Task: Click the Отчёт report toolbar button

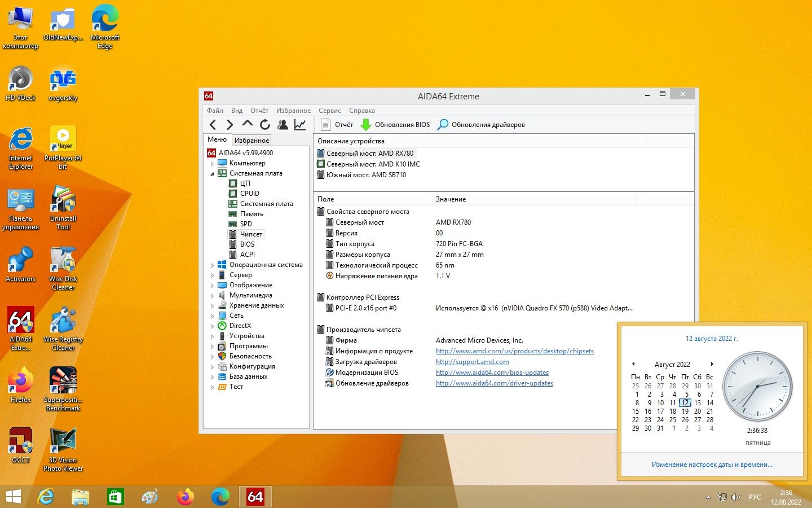Action: tap(337, 125)
